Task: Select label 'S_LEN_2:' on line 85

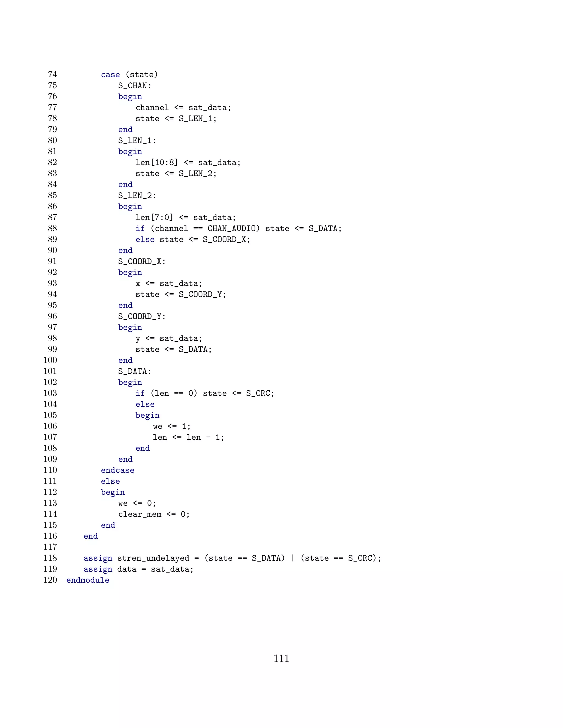Action: [x=137, y=196]
